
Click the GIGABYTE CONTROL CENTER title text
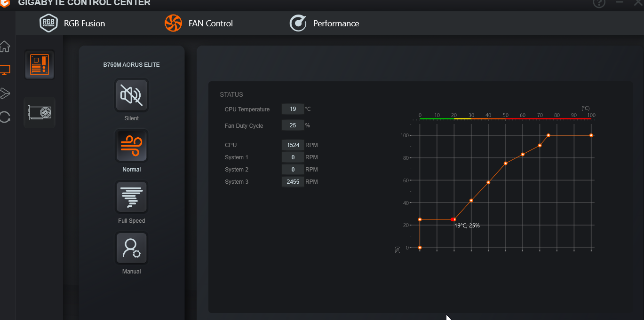[x=85, y=3]
